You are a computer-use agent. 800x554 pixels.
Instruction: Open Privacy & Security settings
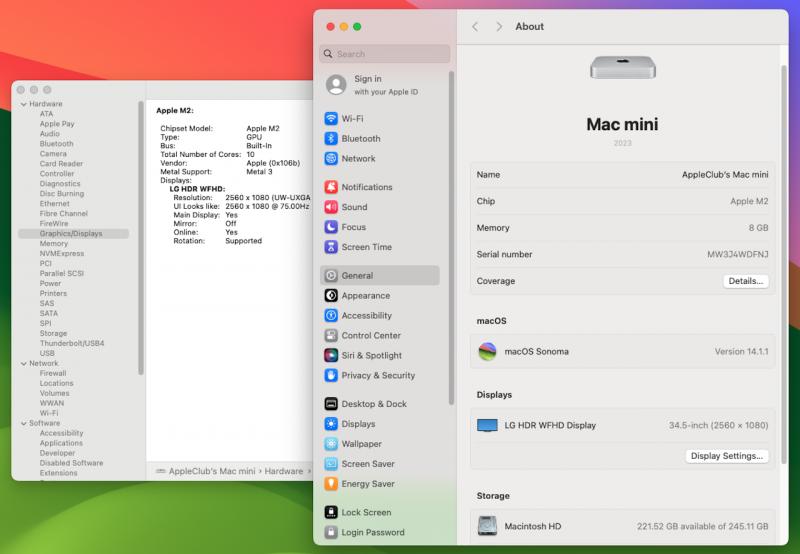coord(377,375)
